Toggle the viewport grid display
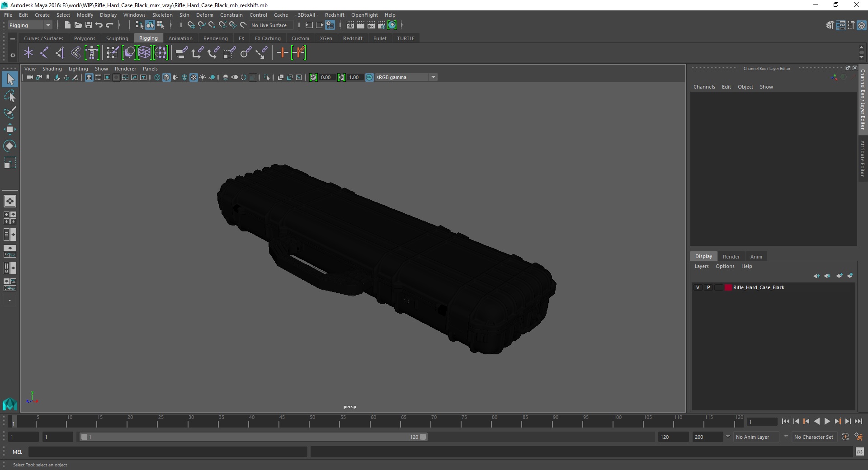 (x=89, y=77)
